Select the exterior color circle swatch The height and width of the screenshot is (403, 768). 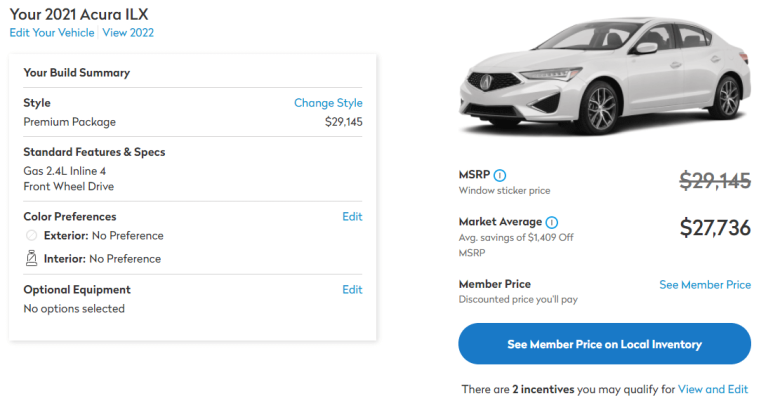pyautogui.click(x=31, y=236)
